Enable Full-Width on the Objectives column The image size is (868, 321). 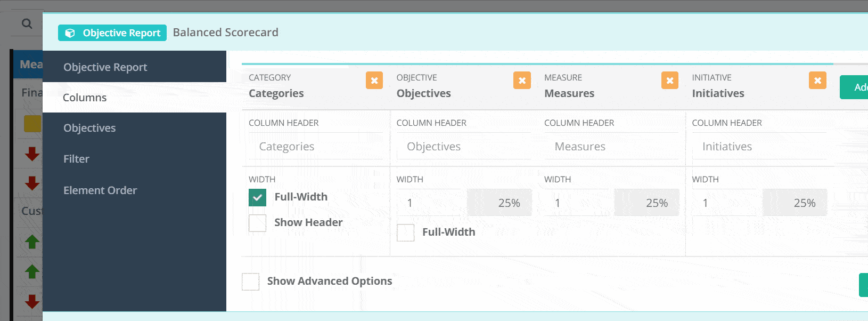405,232
